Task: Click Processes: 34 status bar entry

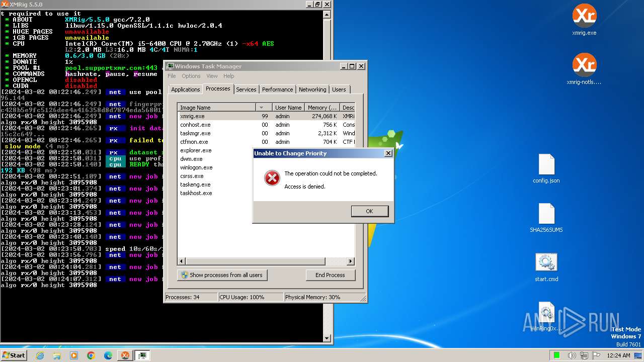Action: pos(191,297)
